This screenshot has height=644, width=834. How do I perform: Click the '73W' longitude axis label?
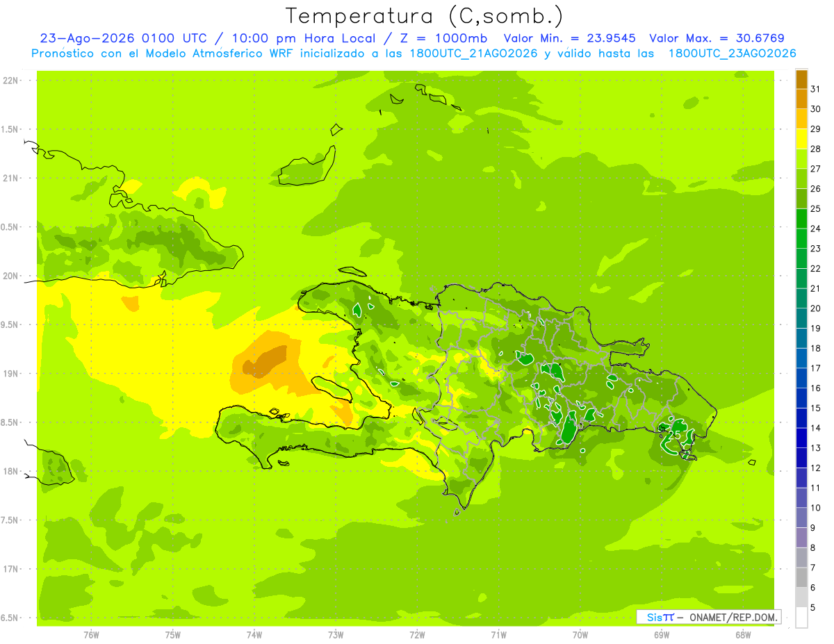336,634
